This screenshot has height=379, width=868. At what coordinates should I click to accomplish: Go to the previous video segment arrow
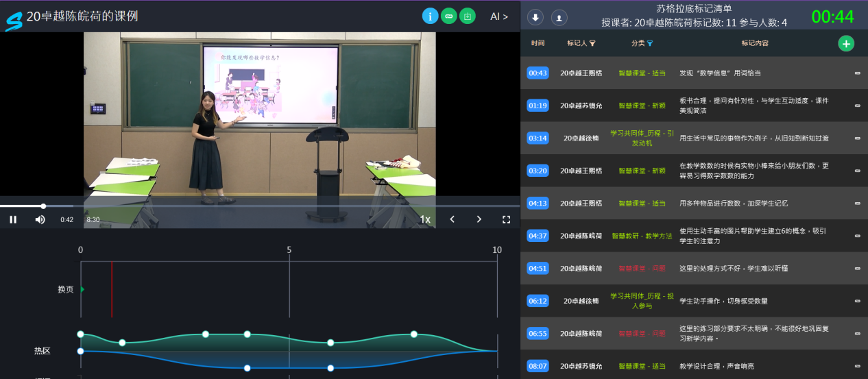452,219
